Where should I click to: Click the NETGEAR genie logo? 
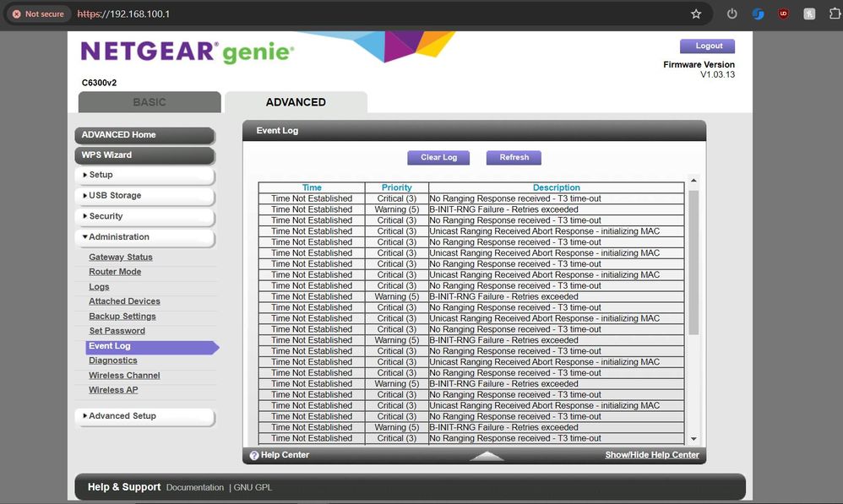pyautogui.click(x=187, y=52)
